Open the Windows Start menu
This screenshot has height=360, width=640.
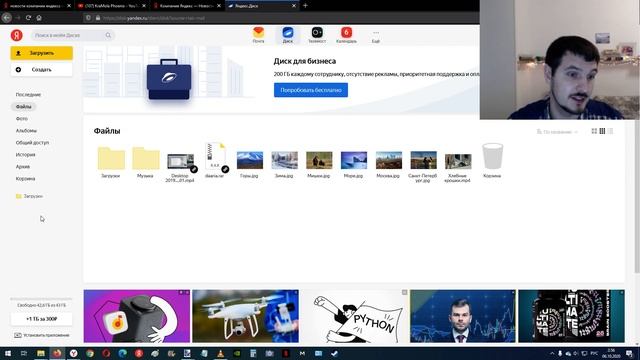(8, 353)
